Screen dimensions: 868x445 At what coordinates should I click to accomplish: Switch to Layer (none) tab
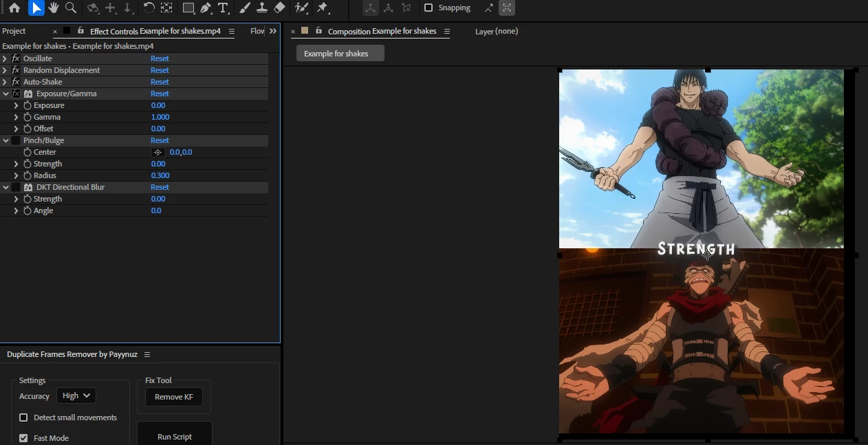click(497, 31)
